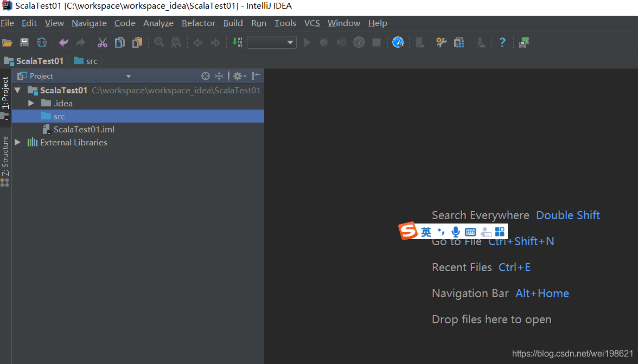This screenshot has width=638, height=364.
Task: Open the Refactor menu
Action: (198, 23)
